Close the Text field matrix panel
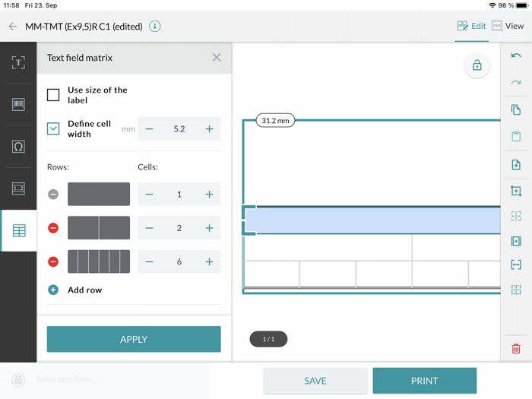532x399 pixels. (217, 58)
